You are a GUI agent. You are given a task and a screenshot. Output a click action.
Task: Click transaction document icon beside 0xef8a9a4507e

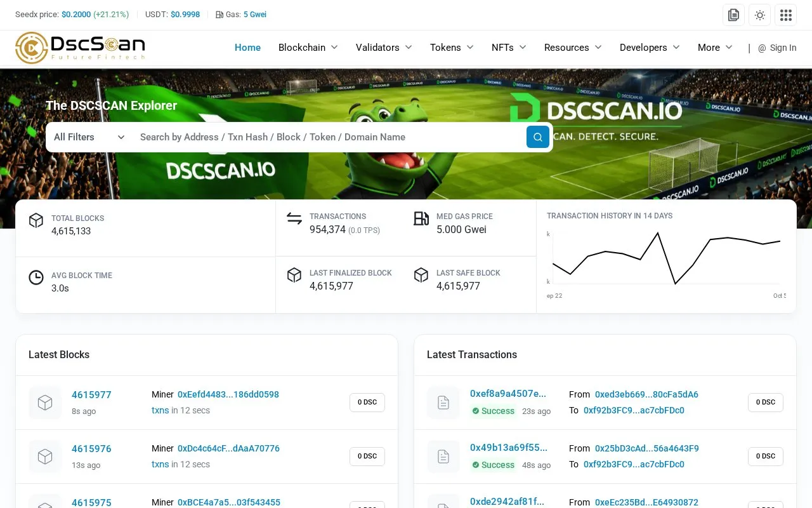click(x=443, y=403)
